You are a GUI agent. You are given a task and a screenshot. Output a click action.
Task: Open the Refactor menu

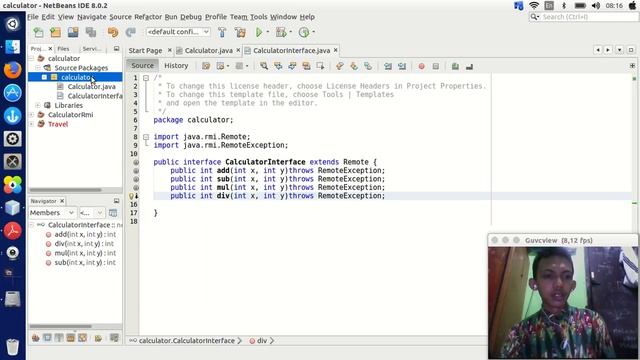(x=148, y=17)
